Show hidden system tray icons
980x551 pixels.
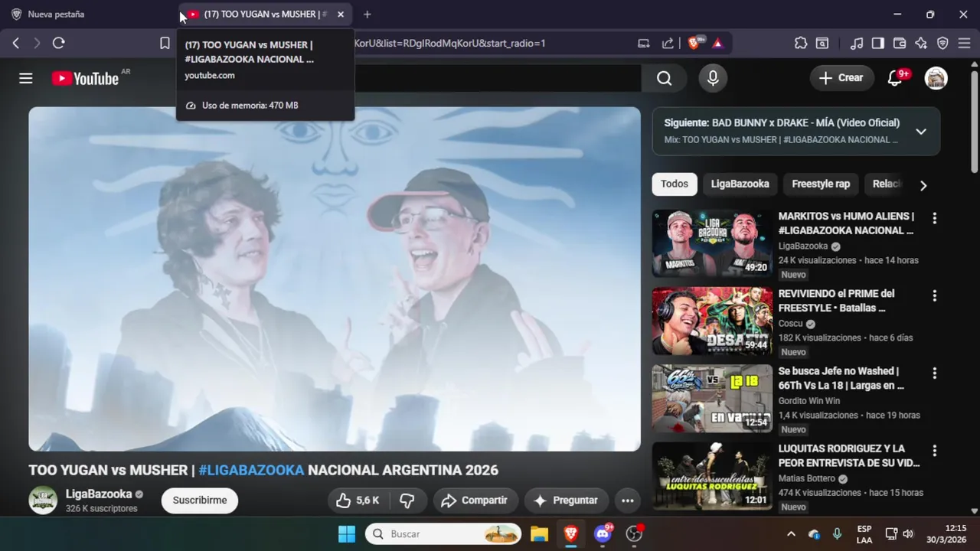[x=791, y=533]
